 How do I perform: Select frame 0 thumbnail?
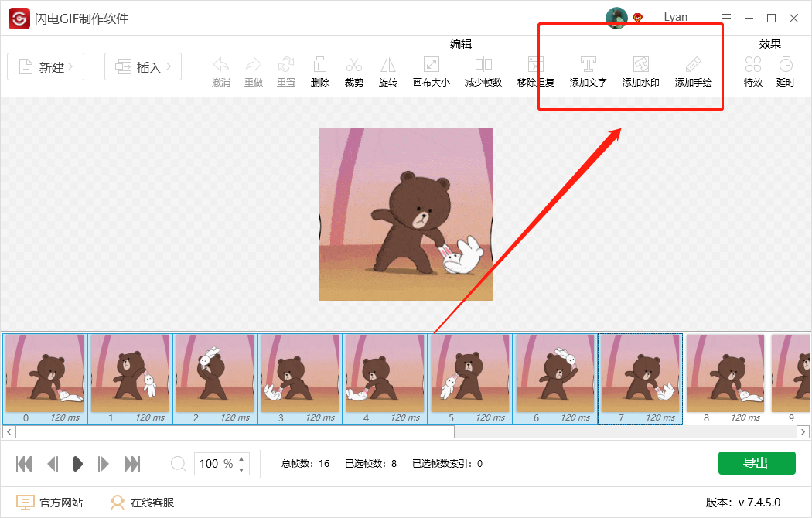(45, 379)
